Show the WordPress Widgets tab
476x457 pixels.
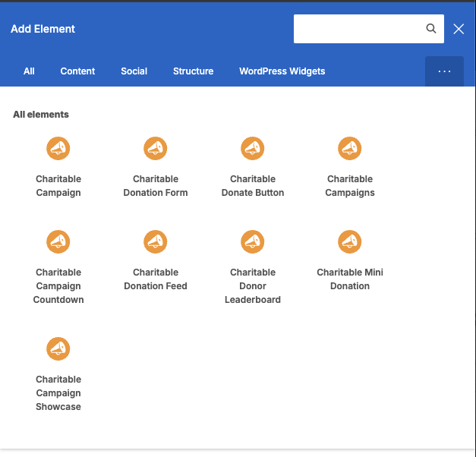click(x=282, y=71)
